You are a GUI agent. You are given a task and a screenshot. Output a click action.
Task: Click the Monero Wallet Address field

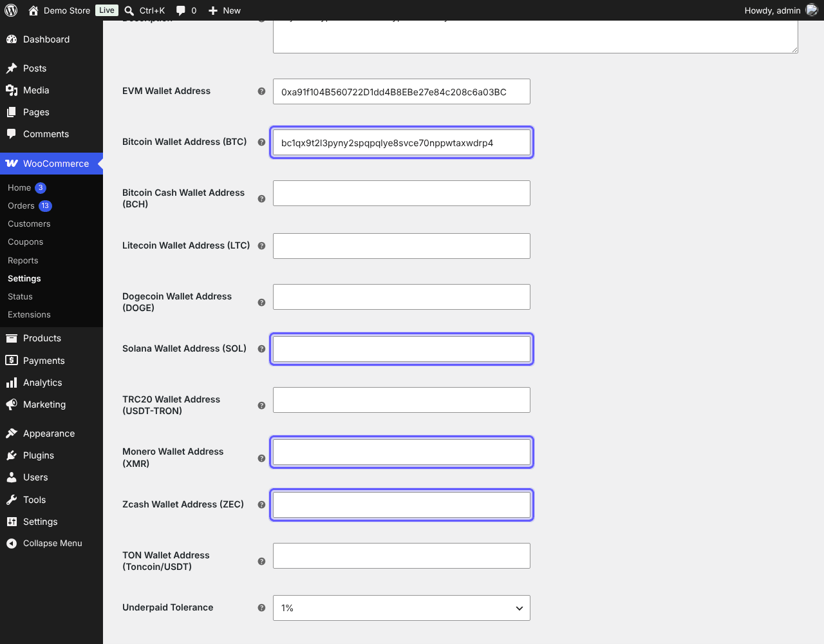[x=402, y=452]
